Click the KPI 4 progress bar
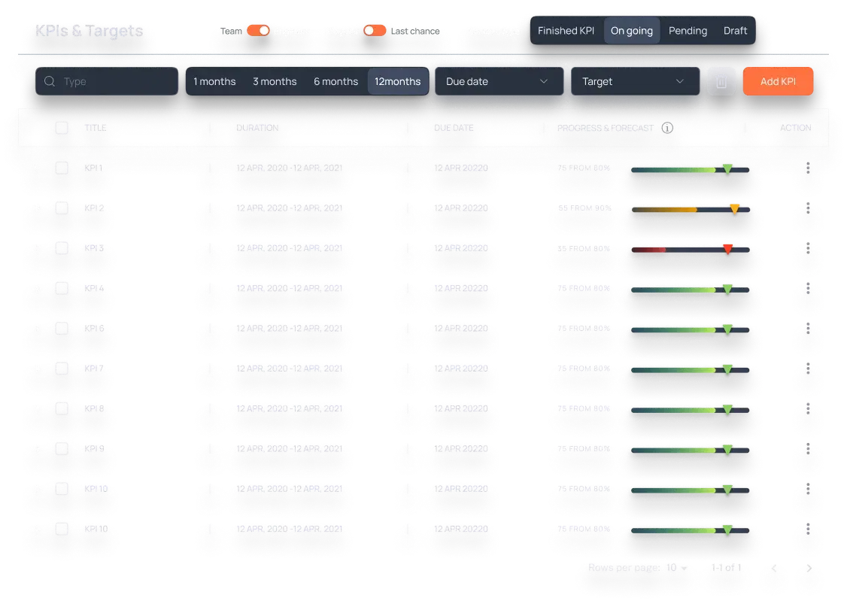Viewport: 847px width, 616px height. pos(691,290)
